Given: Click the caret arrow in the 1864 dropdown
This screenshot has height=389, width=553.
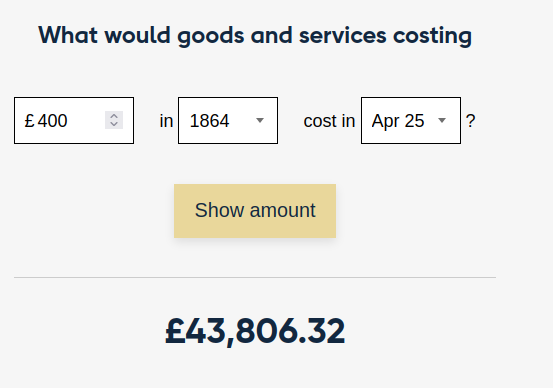Looking at the screenshot, I should (260, 121).
